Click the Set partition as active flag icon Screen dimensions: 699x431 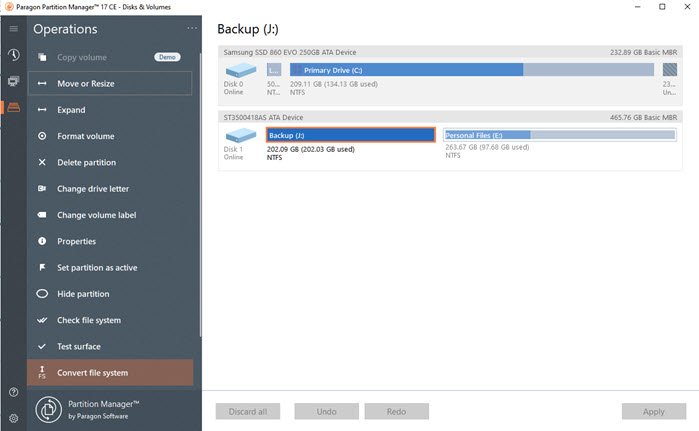[42, 267]
